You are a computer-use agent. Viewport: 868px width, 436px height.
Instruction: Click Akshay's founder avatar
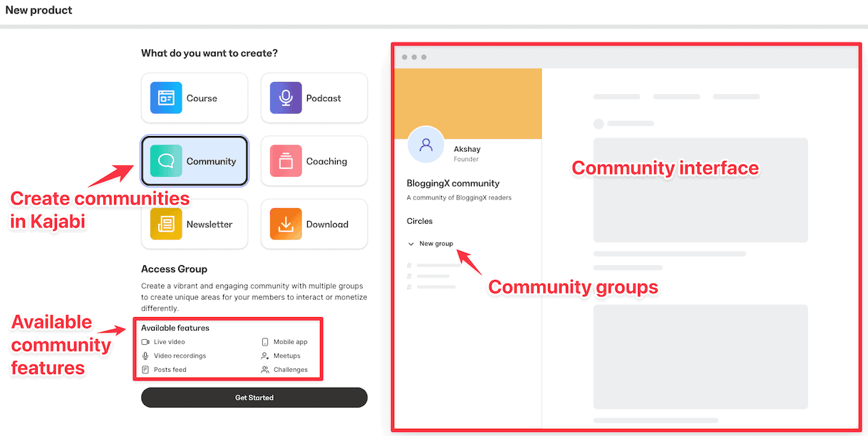pos(425,145)
